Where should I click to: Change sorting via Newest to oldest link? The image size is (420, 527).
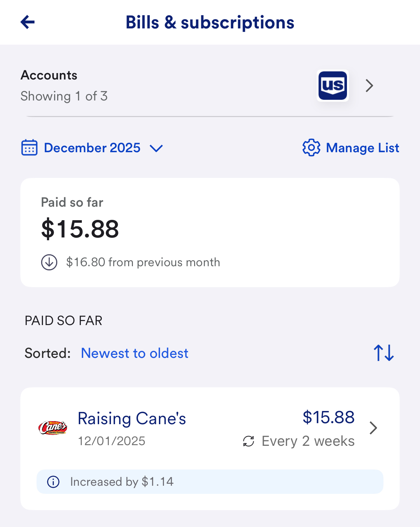[x=135, y=353]
